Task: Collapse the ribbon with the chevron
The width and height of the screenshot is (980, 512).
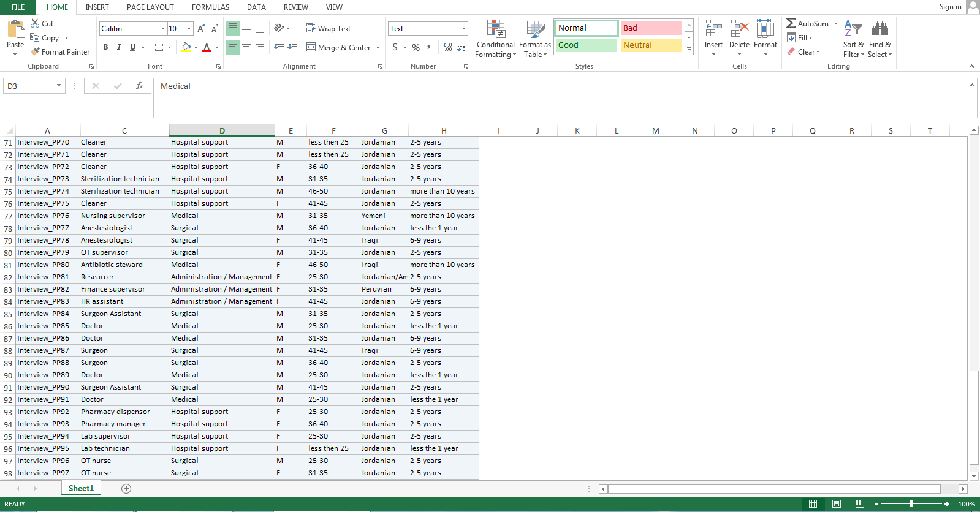Action: click(x=971, y=66)
